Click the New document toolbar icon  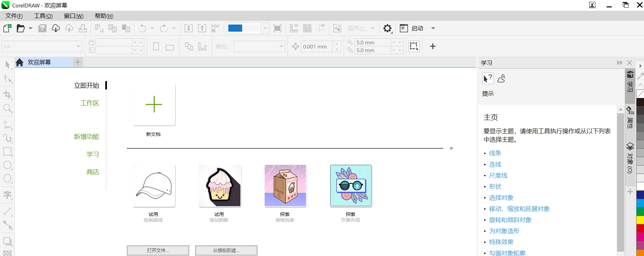tap(7, 28)
